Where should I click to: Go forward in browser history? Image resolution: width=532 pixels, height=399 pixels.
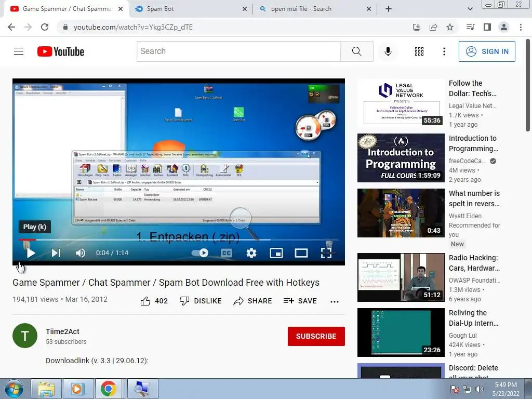(x=28, y=27)
